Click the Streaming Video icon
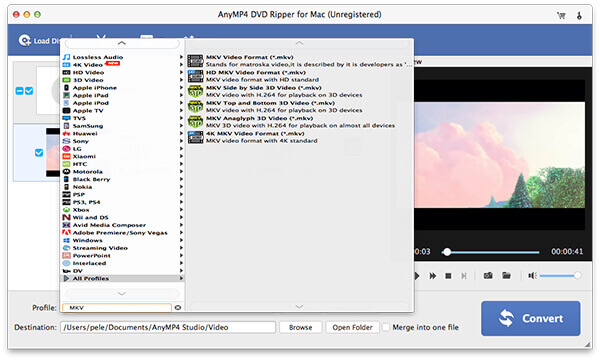The image size is (600, 360). (66, 248)
